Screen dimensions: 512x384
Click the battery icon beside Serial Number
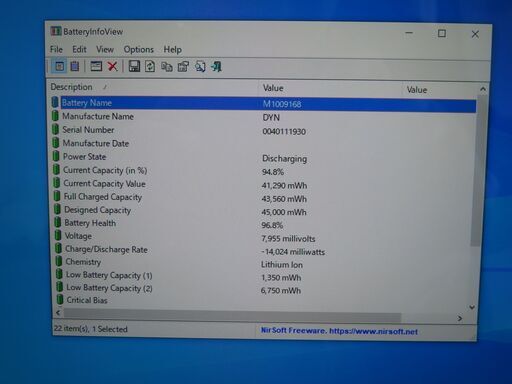click(x=56, y=129)
